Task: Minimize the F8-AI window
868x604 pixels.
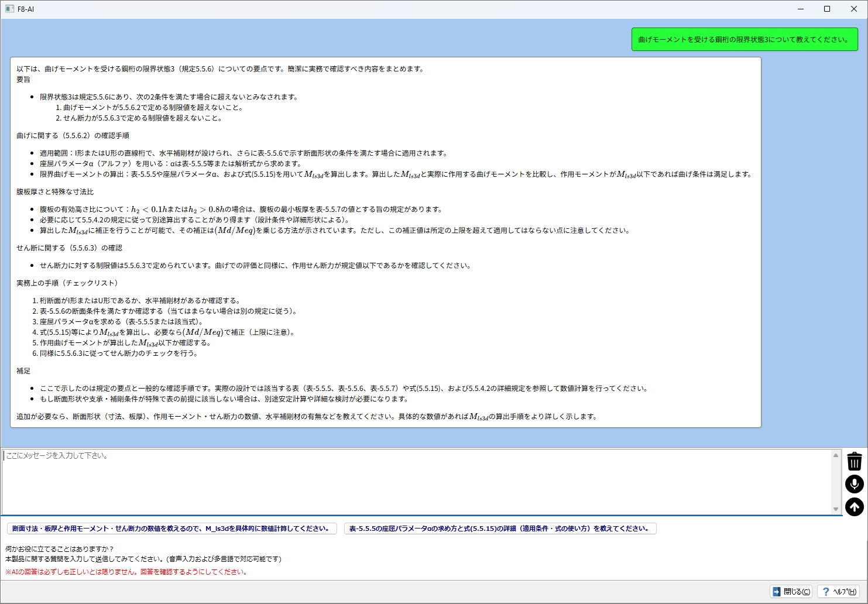Action: (x=800, y=9)
